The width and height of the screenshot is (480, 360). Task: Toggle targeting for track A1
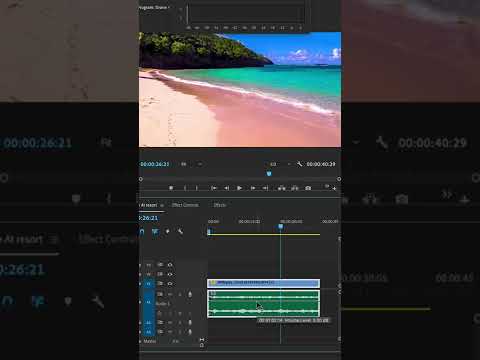click(x=149, y=302)
